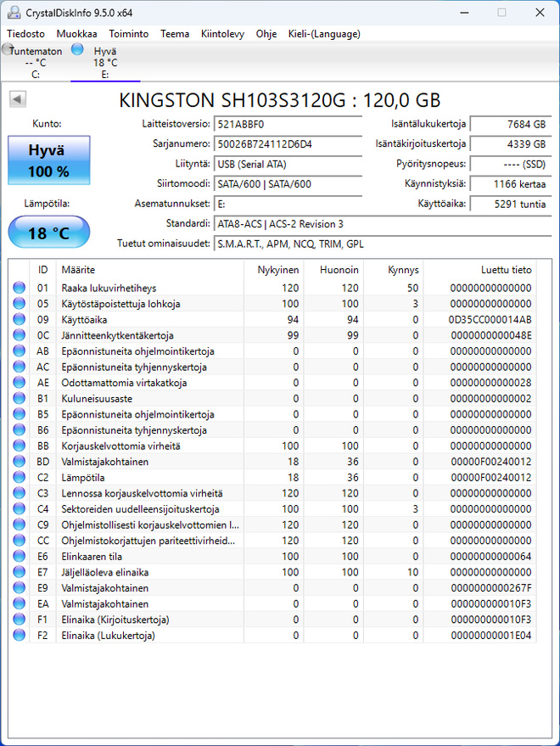Click the Liityntä field USB (Serial ATA)
The width and height of the screenshot is (560, 746).
pos(288,164)
